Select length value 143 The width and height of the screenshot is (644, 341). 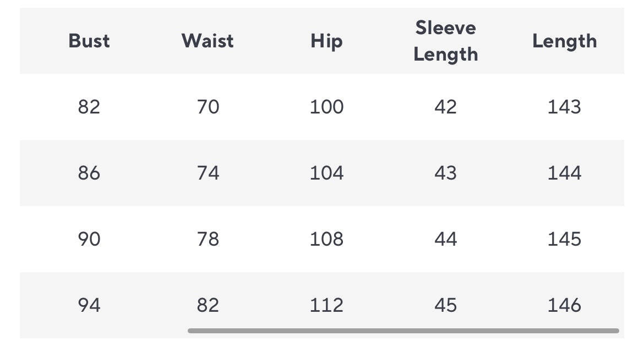coord(564,107)
